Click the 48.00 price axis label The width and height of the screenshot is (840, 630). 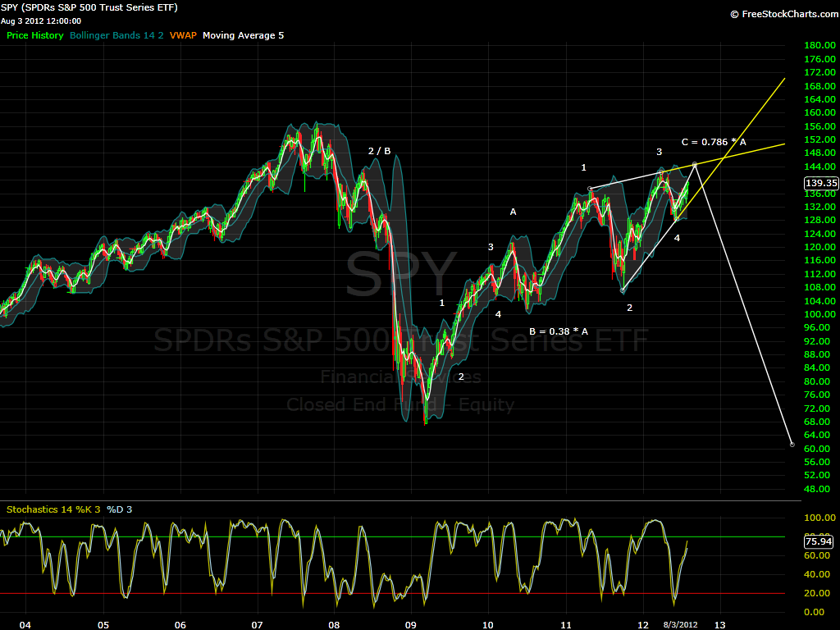817,489
